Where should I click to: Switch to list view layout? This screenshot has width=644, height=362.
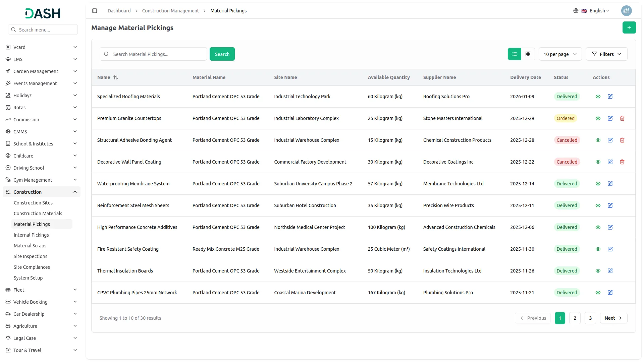(x=514, y=54)
